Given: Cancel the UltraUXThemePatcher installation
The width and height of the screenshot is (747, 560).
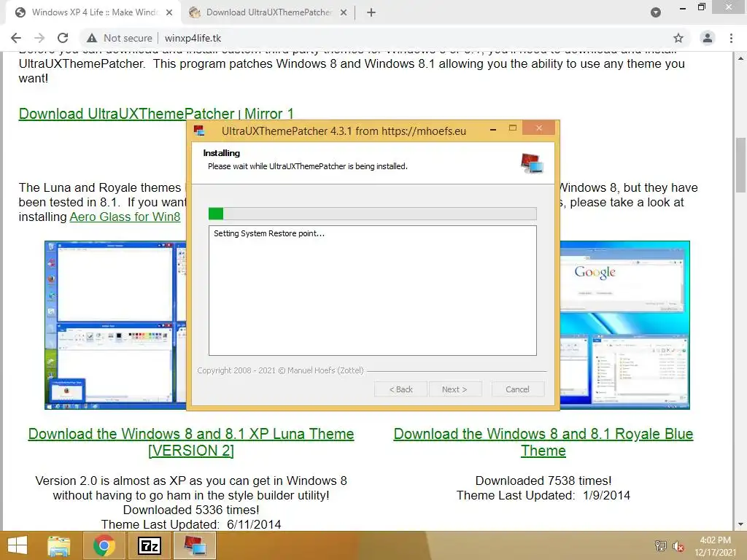Looking at the screenshot, I should (517, 389).
